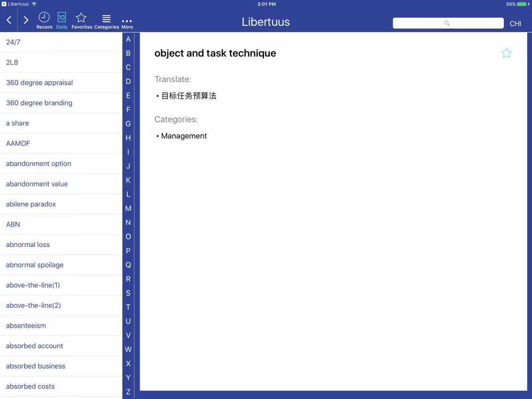Click the Chinese translation 目标任务预算法

(x=189, y=96)
